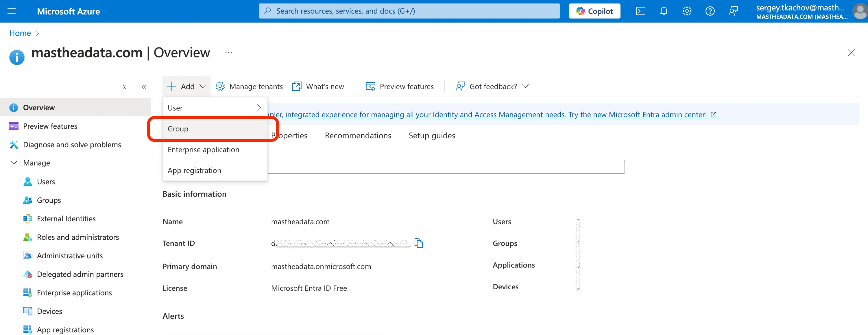
Task: Open the feedback icon in header
Action: [x=733, y=11]
